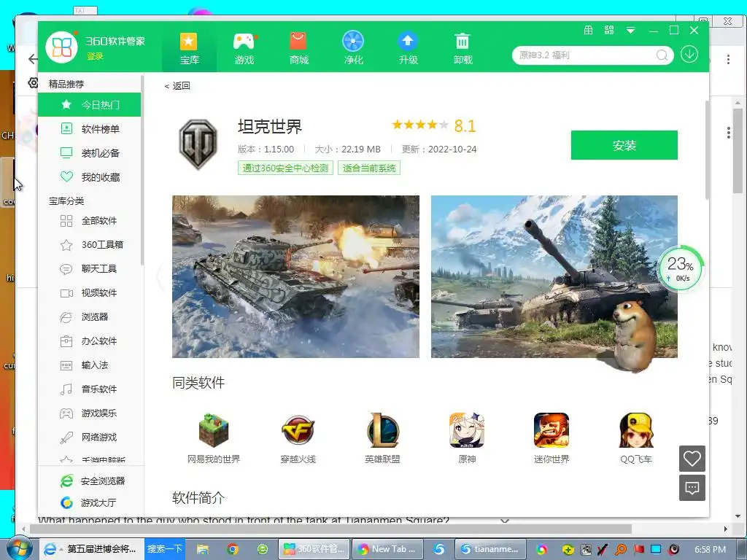The height and width of the screenshot is (560, 747).
Task: Click the comment feedback bubble button
Action: point(692,488)
